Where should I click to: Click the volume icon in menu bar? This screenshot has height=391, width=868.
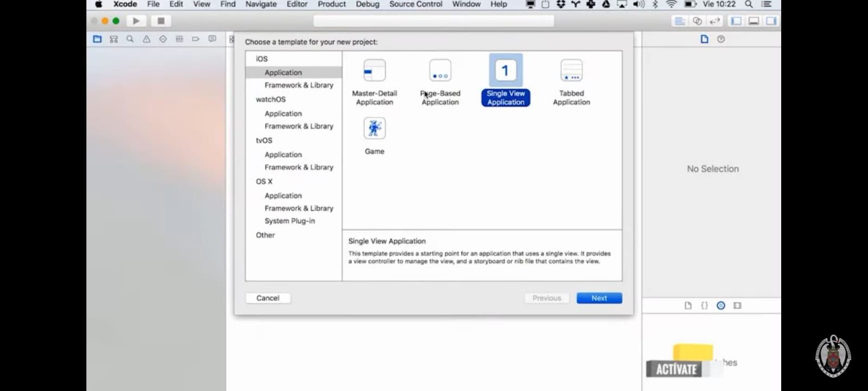639,4
